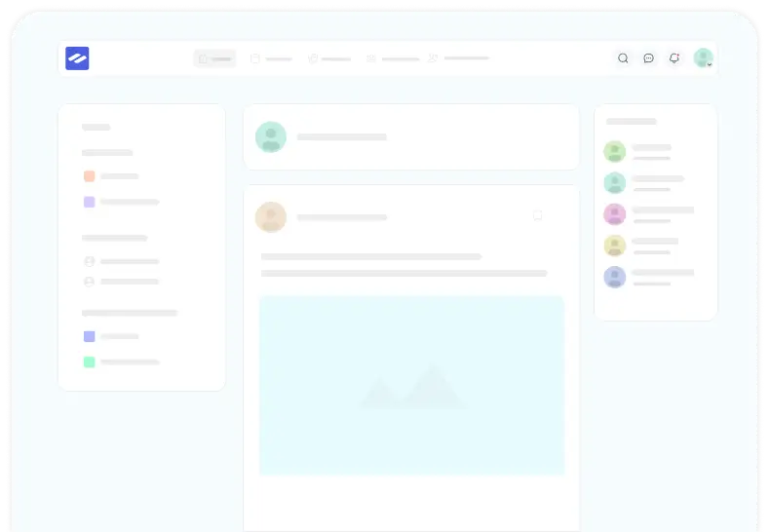This screenshot has width=769, height=532.
Task: Open messages via the chat bubble icon
Action: (648, 58)
